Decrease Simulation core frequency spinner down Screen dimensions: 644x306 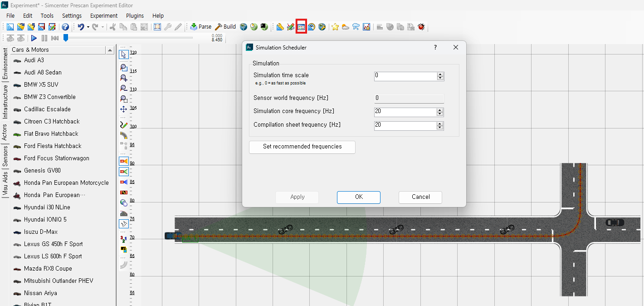coord(440,114)
